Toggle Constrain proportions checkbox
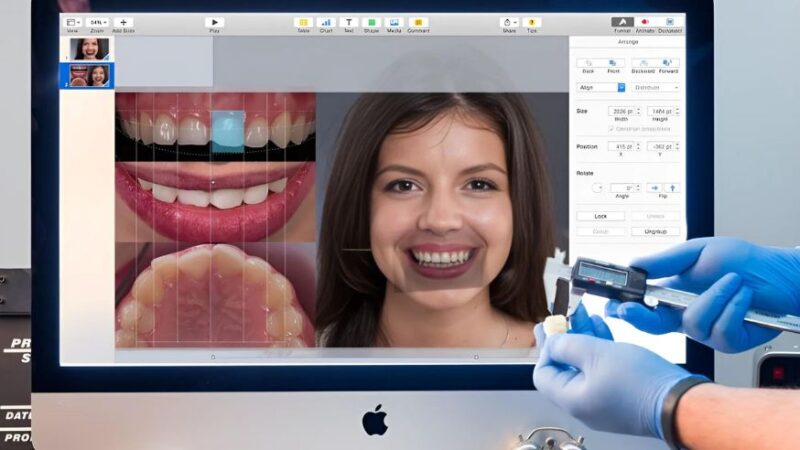The height and width of the screenshot is (450, 800). 611,129
